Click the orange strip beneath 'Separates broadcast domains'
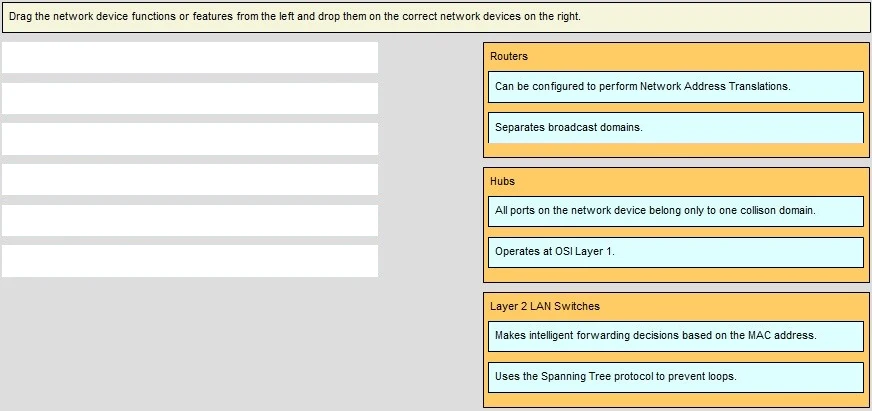Viewport: 872px width, 411px height. 677,150
